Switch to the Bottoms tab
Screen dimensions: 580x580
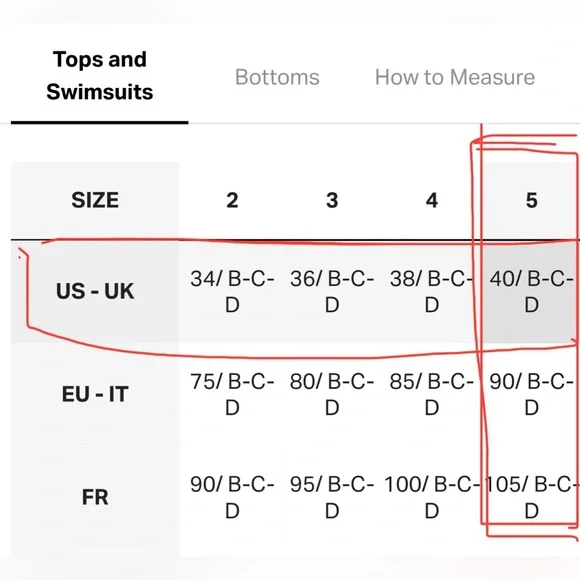coord(277,77)
